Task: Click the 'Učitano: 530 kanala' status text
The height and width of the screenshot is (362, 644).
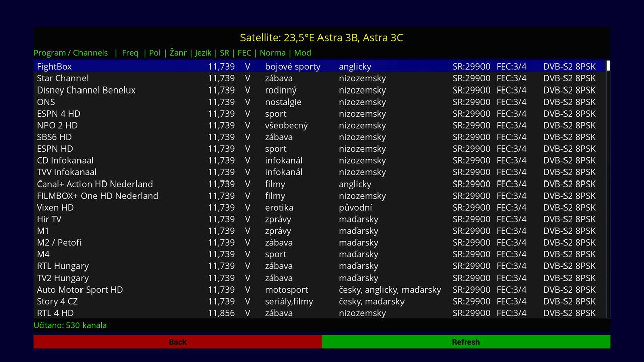Action: 70,325
